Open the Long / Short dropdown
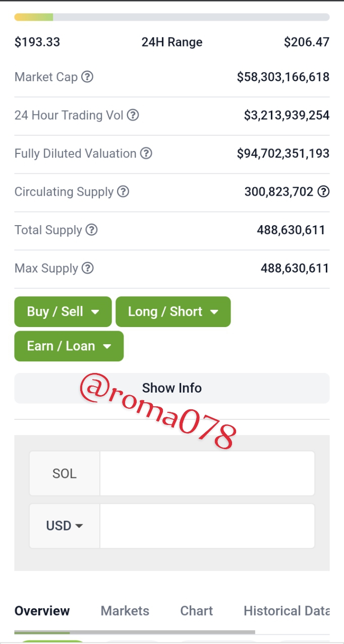 (173, 311)
